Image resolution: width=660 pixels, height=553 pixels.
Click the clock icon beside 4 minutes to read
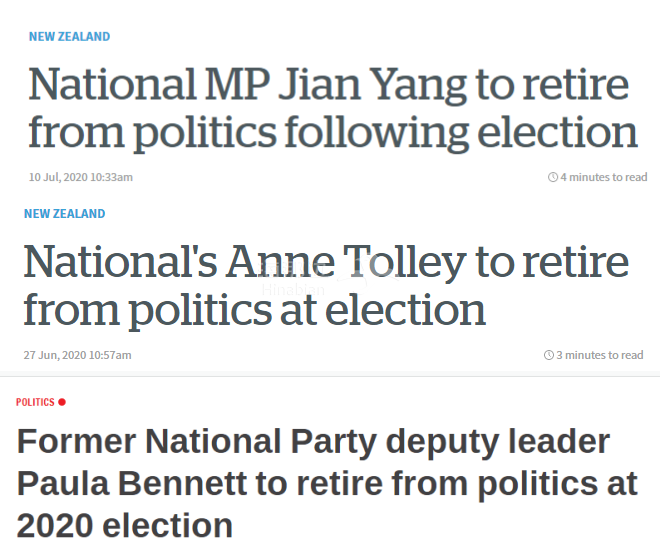pyautogui.click(x=553, y=177)
